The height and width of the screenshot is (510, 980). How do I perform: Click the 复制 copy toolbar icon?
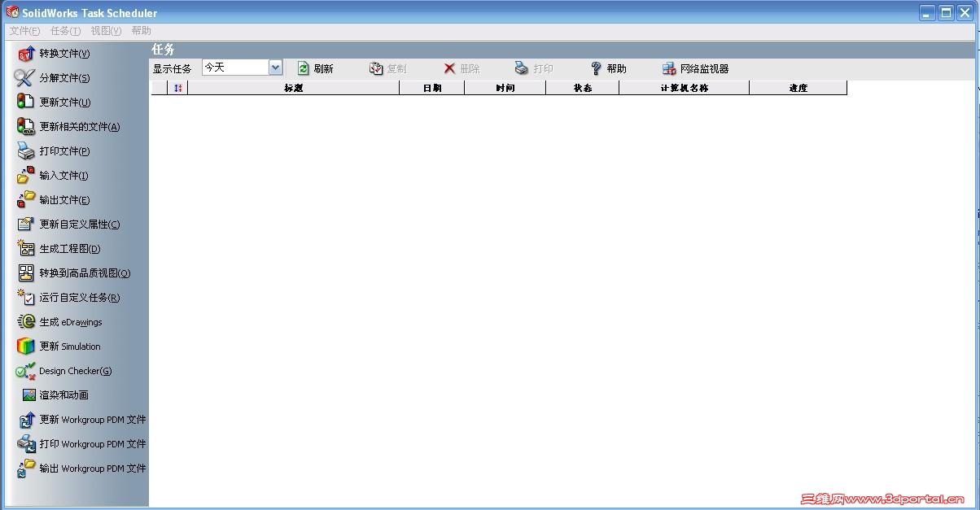(x=376, y=69)
